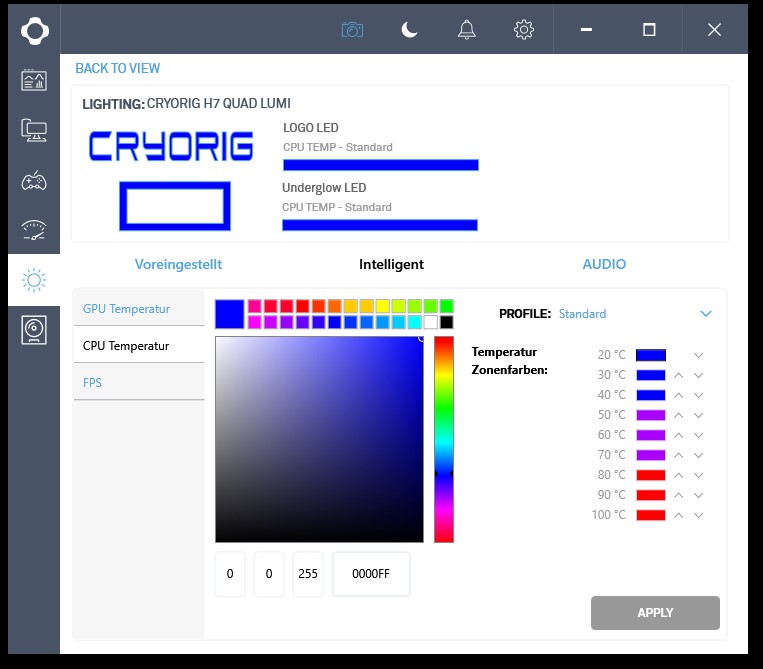
Task: Click the large current-color blue swatch
Action: [230, 314]
